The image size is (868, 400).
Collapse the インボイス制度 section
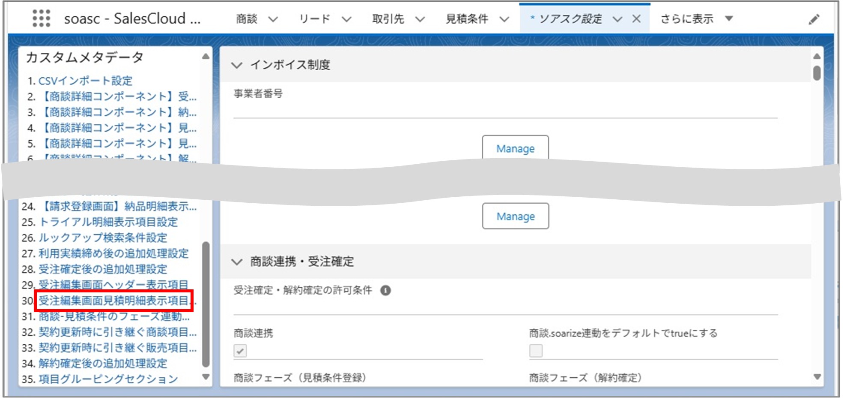point(237,66)
